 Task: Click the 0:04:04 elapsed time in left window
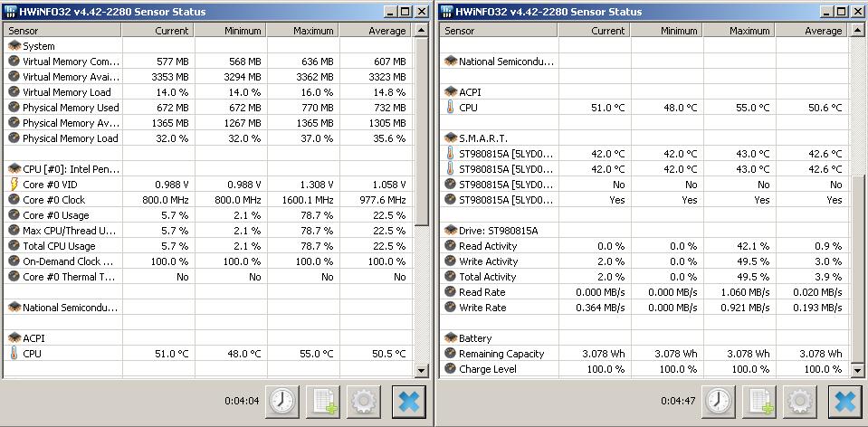point(242,401)
